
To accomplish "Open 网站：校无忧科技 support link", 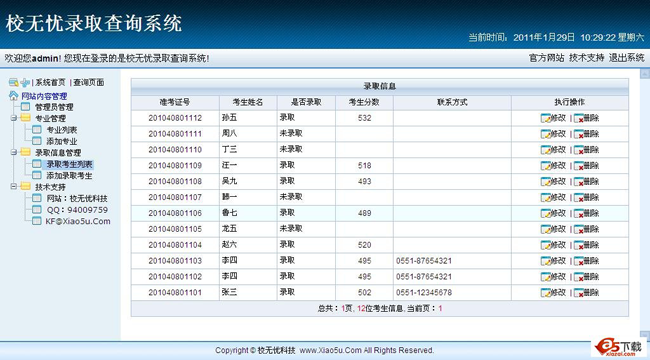I will coord(77,199).
